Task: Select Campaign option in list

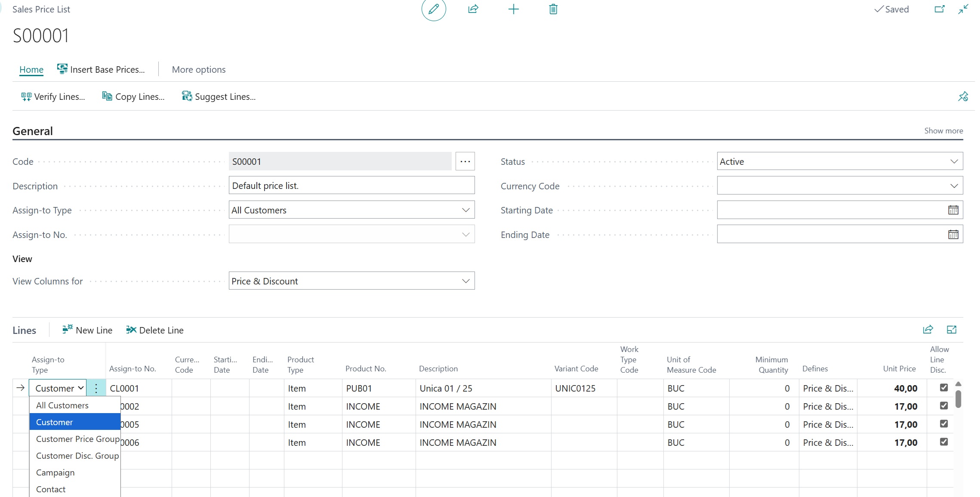Action: [x=75, y=472]
